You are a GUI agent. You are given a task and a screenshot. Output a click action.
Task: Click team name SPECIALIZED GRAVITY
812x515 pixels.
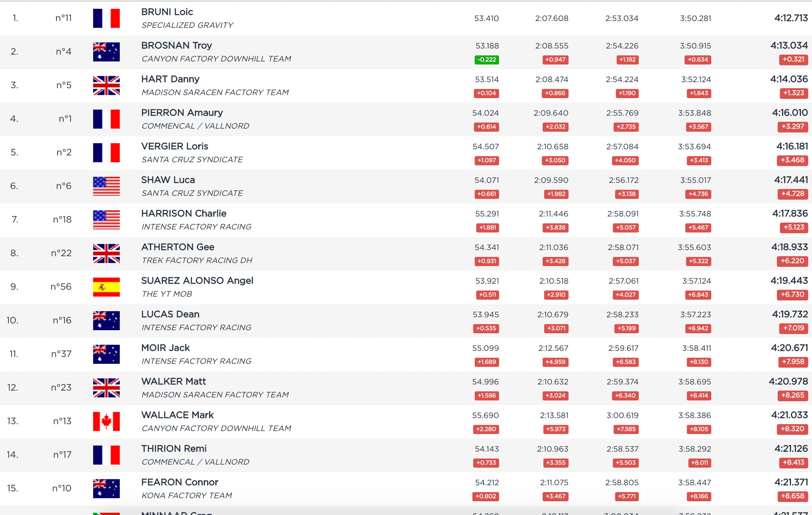click(187, 25)
